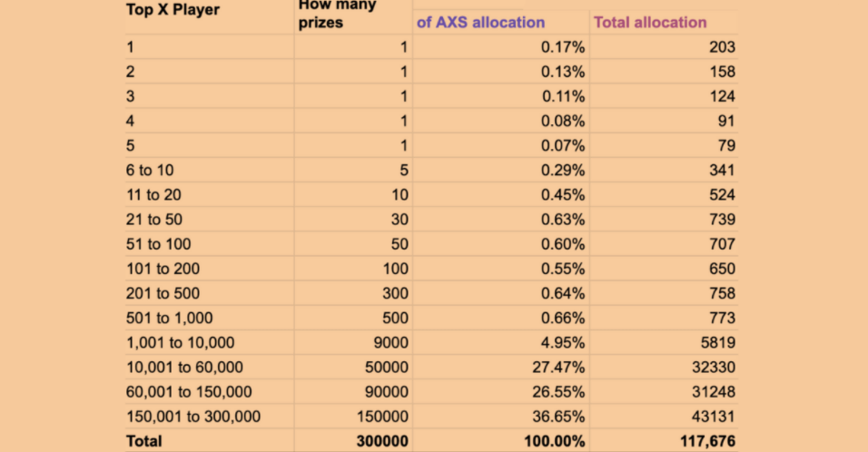The image size is (868, 452).
Task: Select the 'Total allocation' header cell
Action: point(649,22)
